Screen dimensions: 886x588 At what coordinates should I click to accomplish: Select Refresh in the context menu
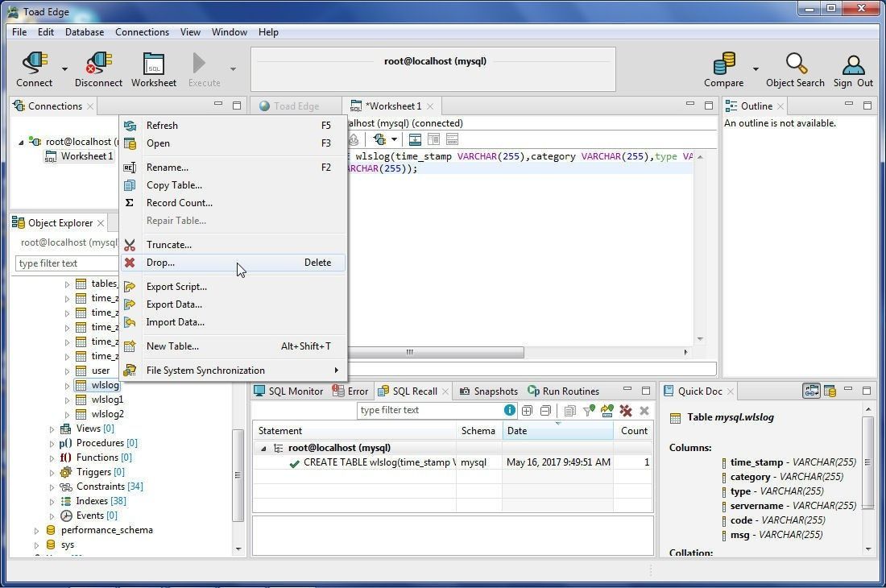tap(233, 126)
